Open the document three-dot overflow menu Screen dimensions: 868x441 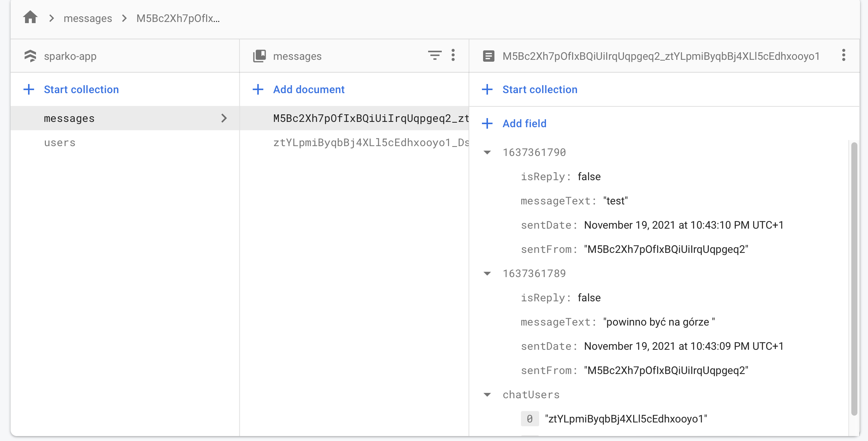click(843, 56)
